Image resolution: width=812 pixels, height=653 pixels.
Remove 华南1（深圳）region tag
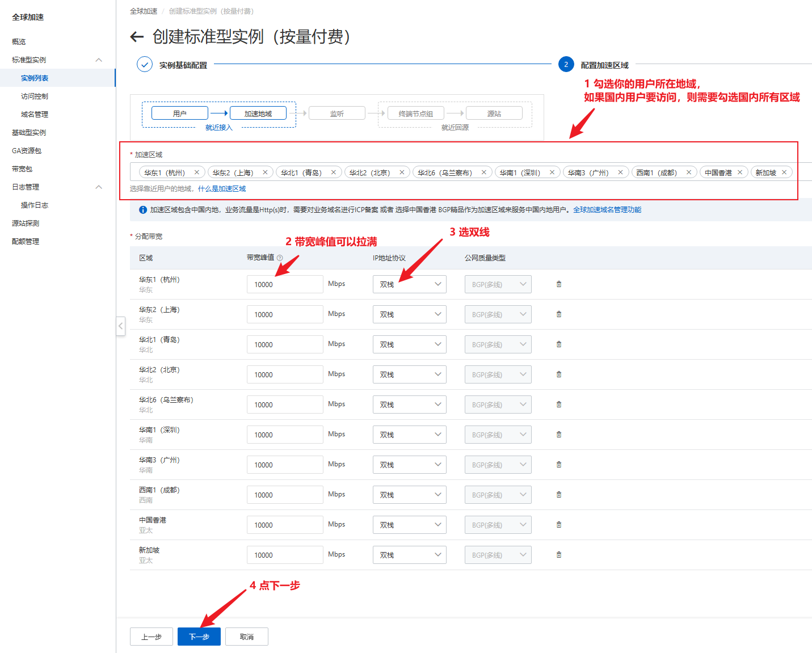[552, 172]
